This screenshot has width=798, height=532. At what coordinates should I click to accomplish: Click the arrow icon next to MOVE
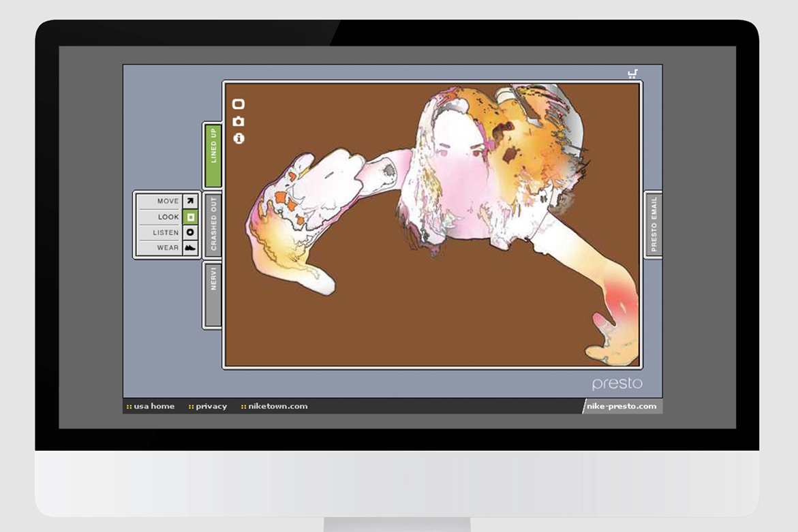point(190,201)
